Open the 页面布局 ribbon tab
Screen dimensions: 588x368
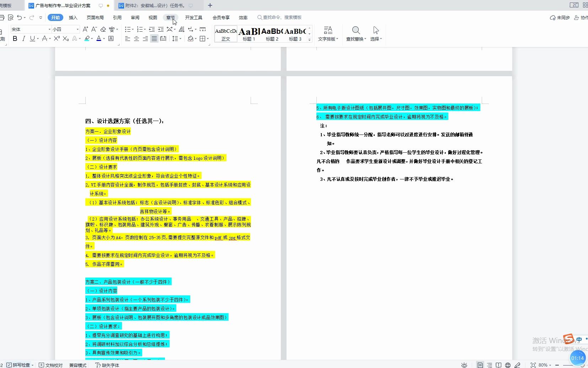(95, 17)
